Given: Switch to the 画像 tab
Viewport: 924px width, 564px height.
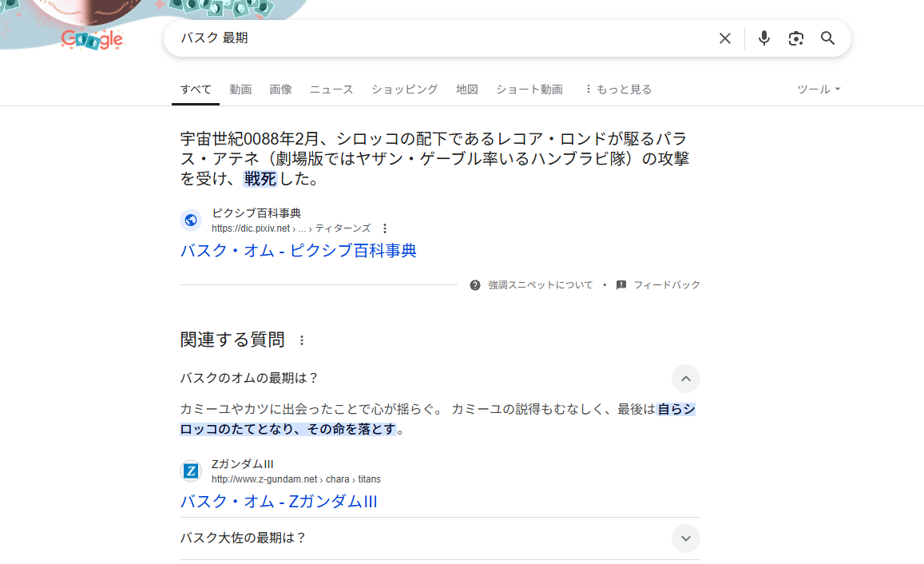Looking at the screenshot, I should tap(280, 89).
